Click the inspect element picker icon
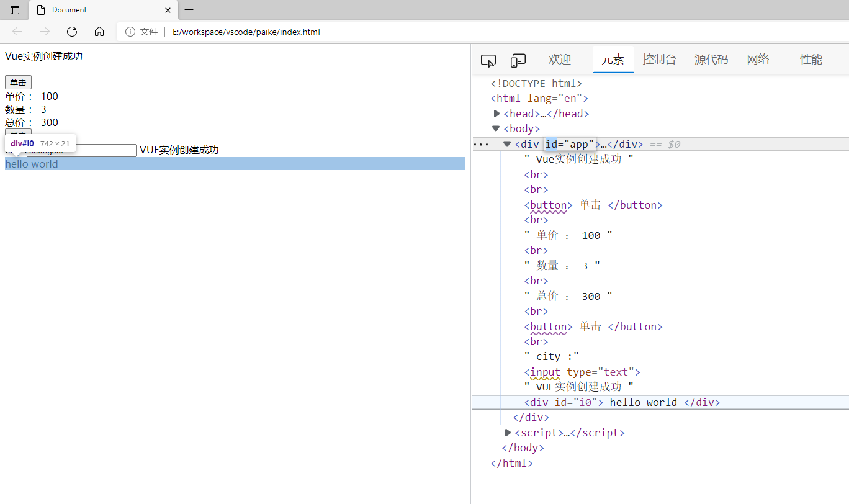This screenshot has height=504, width=849. 488,60
